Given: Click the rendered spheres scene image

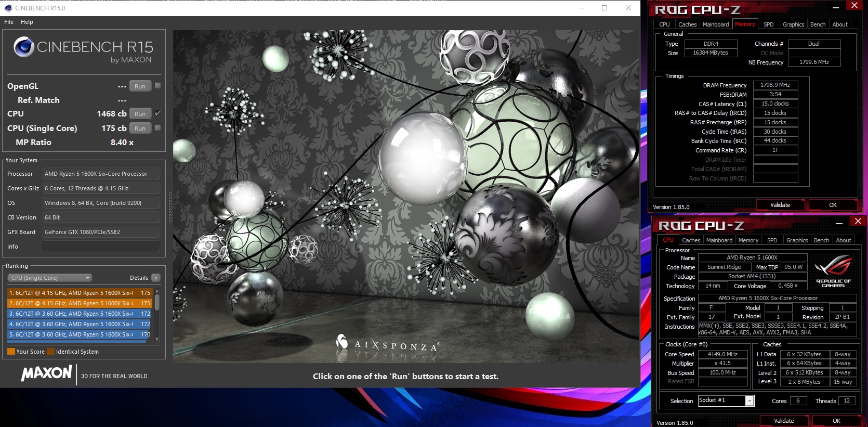Looking at the screenshot, I should pyautogui.click(x=406, y=196).
